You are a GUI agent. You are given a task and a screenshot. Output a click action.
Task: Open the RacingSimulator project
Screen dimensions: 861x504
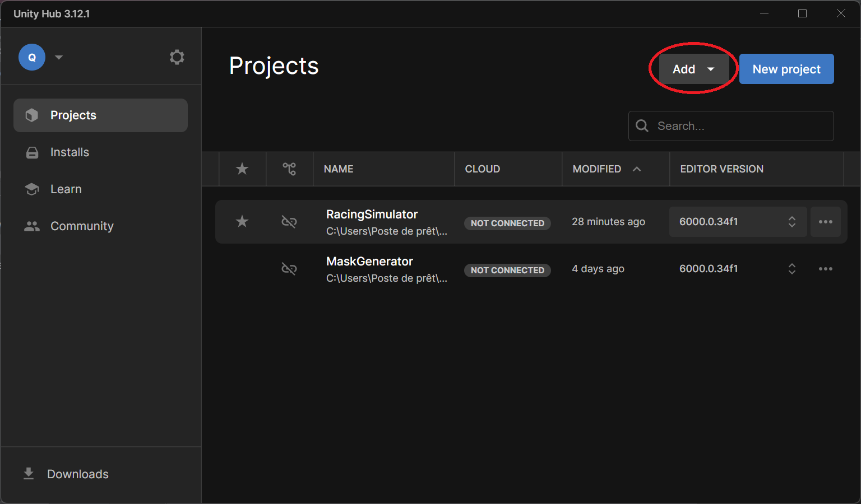(372, 214)
